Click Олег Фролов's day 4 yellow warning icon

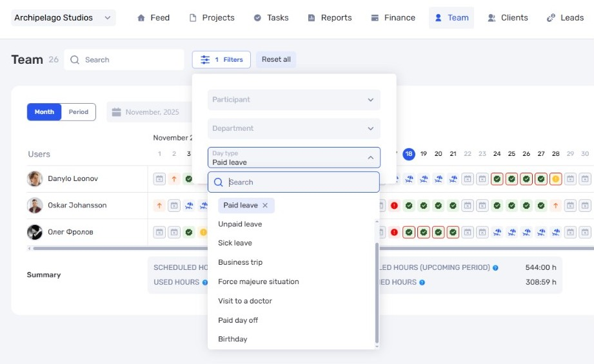203,232
